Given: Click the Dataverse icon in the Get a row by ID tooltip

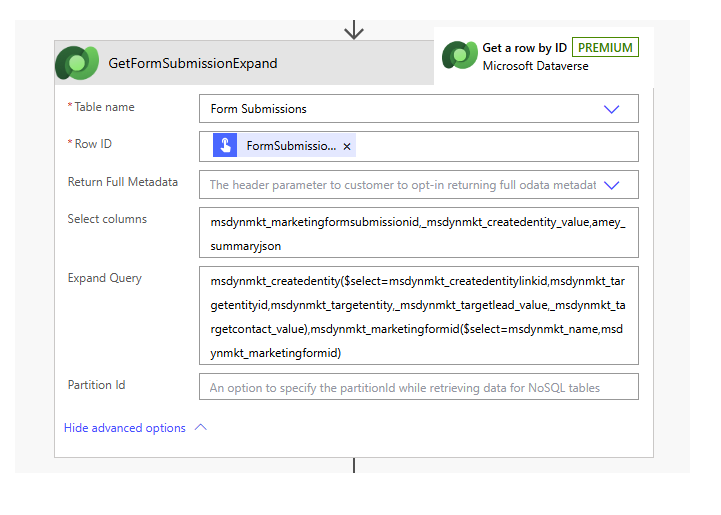Looking at the screenshot, I should (459, 55).
